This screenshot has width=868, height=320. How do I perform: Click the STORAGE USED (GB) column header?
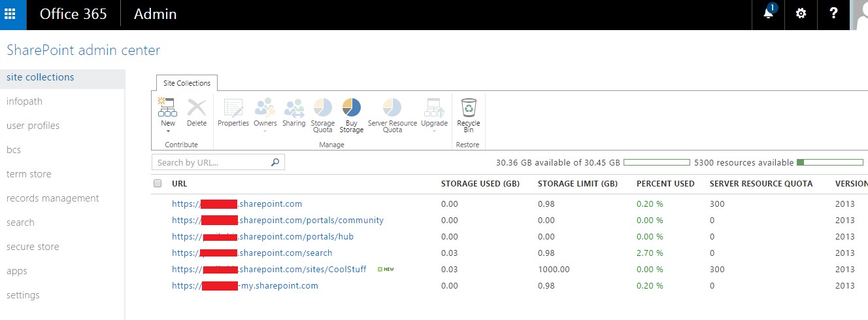[x=480, y=184]
